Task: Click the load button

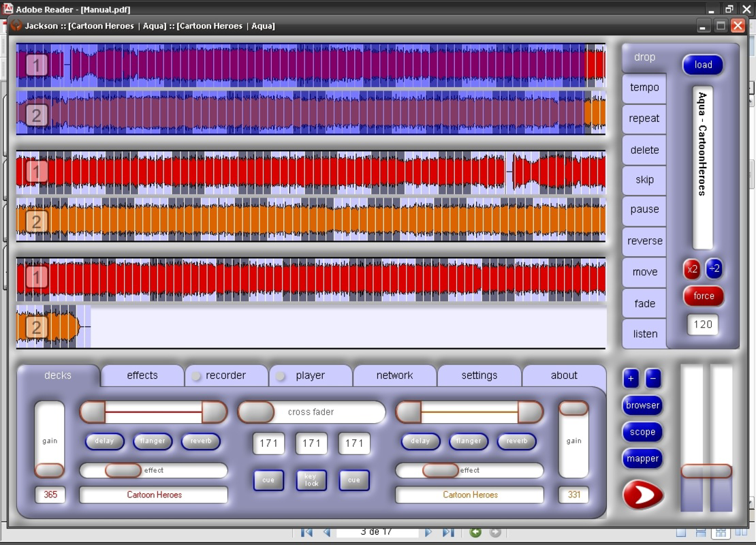Action: 703,65
